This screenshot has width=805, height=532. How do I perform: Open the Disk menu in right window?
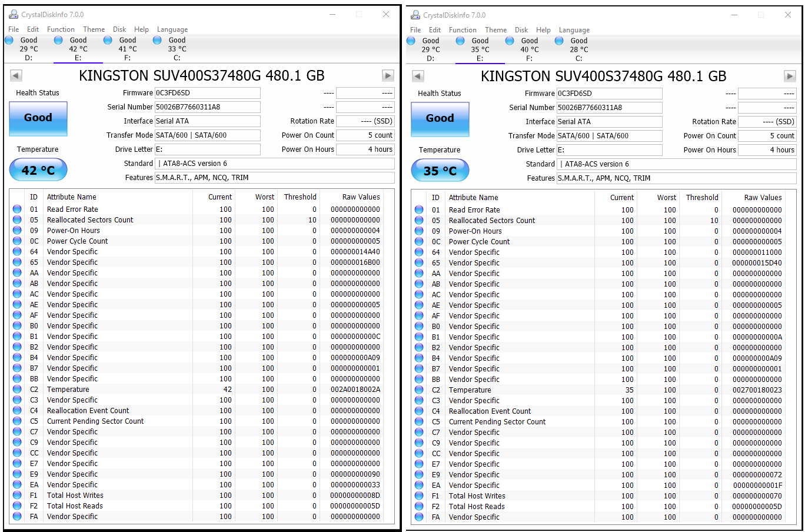pyautogui.click(x=521, y=30)
